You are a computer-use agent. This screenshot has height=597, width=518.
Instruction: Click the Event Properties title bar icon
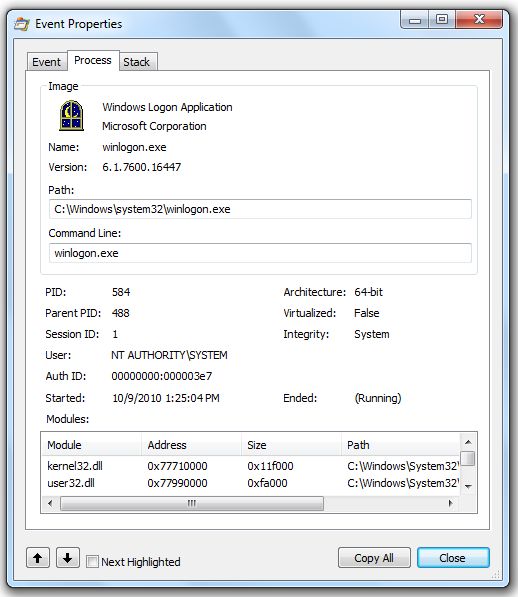22,24
